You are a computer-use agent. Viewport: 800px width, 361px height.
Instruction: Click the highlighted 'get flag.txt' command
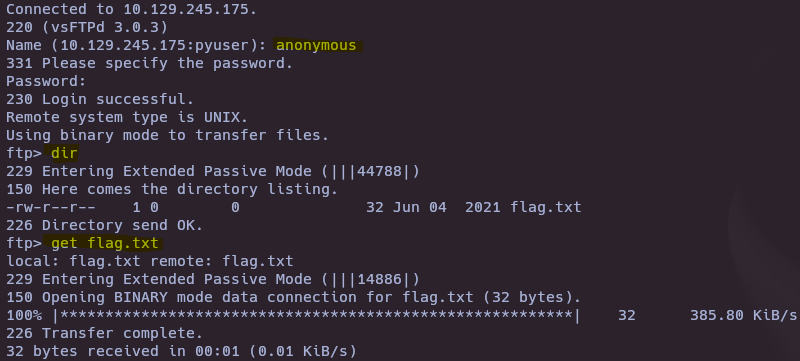tap(105, 243)
